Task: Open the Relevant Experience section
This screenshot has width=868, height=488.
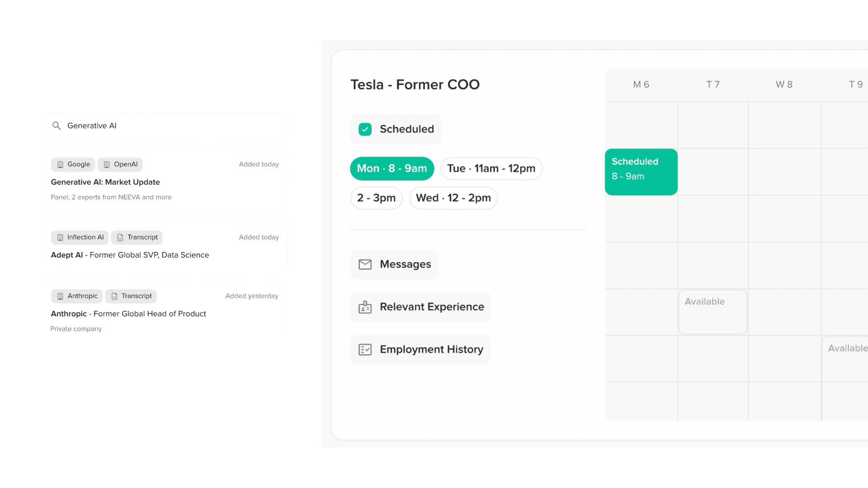Action: click(x=420, y=307)
